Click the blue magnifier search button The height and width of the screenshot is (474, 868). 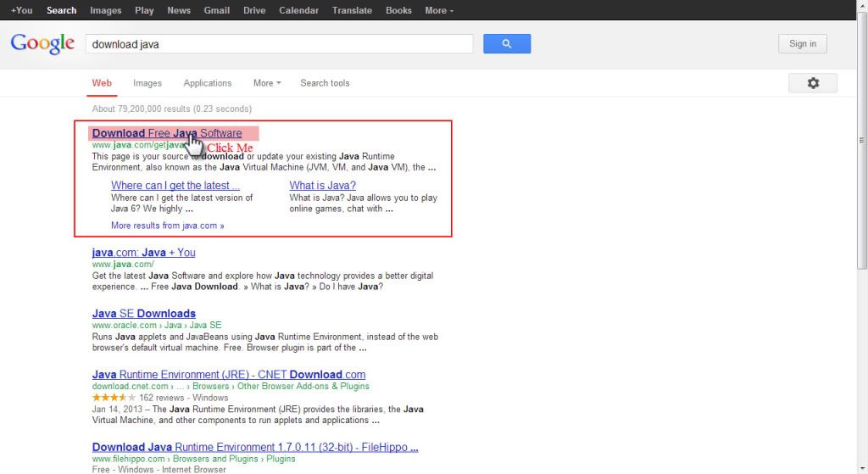click(x=507, y=44)
